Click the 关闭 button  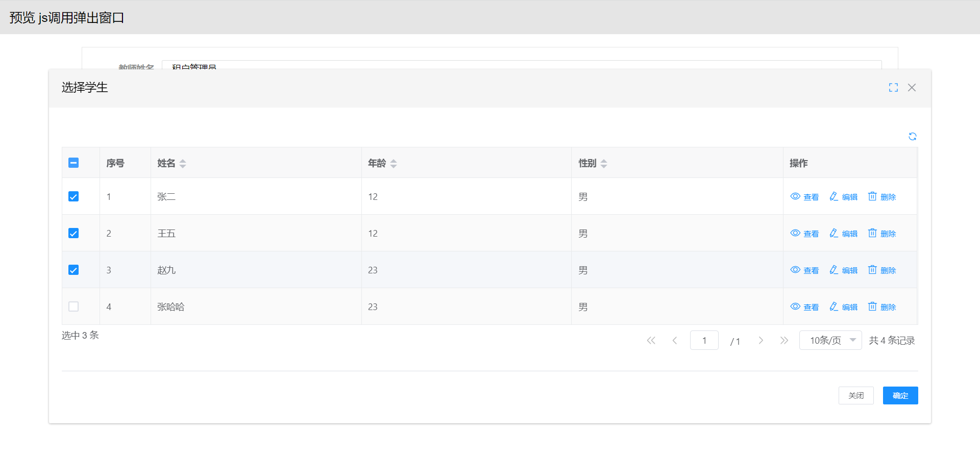855,395
